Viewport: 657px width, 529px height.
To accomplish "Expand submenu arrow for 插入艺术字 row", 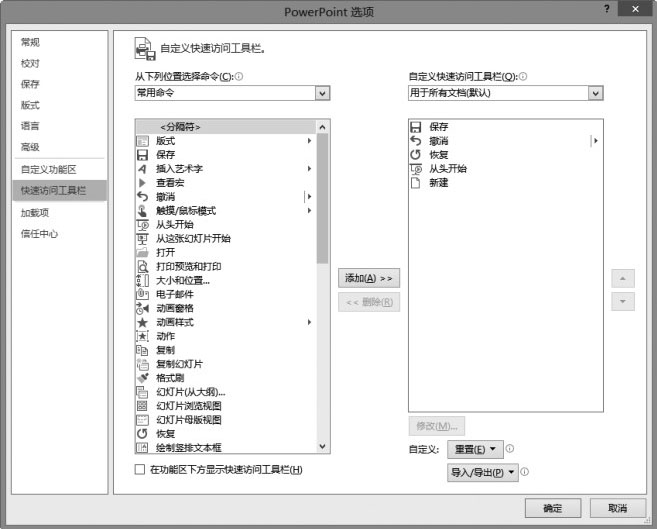I will (x=309, y=168).
